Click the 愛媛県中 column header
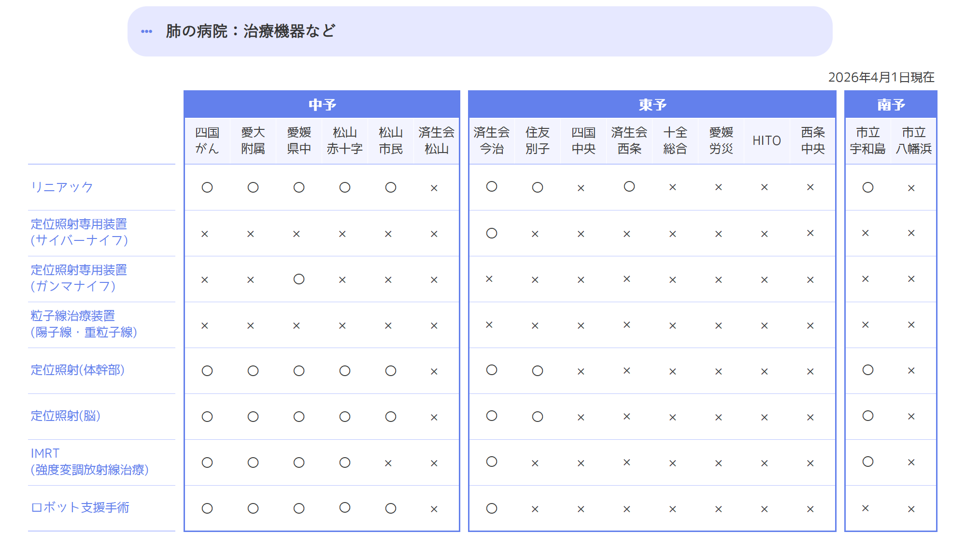Image resolution: width=966 pixels, height=560 pixels. click(x=299, y=140)
